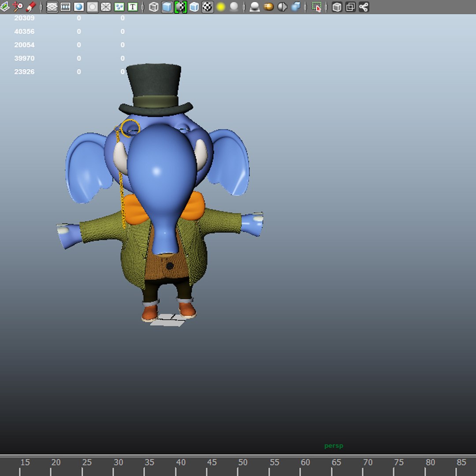Image resolution: width=476 pixels, height=476 pixels.
Task: Select the gold monocle on the elephant
Action: [130, 128]
